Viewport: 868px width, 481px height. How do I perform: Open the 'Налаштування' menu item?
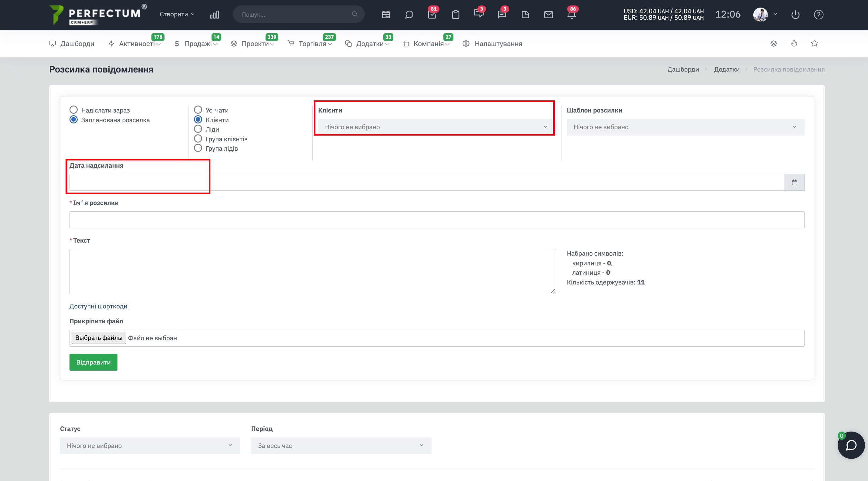(492, 43)
